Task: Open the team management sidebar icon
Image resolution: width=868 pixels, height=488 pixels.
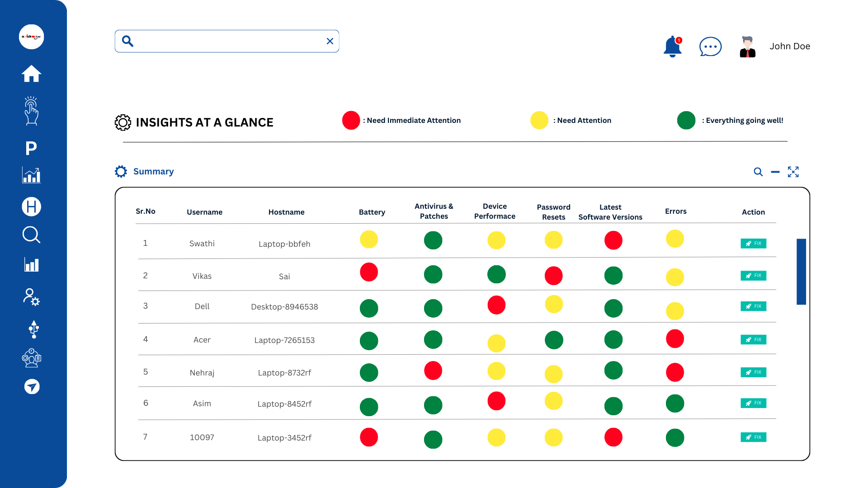Action: point(31,358)
